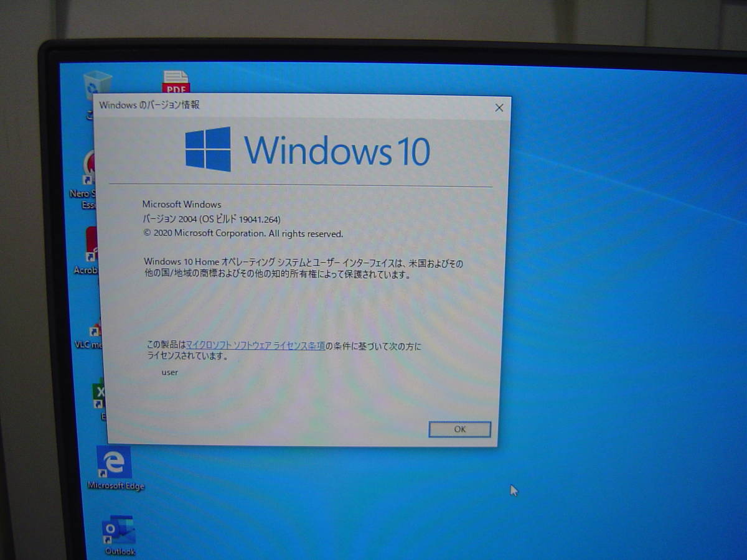Select the PDF file icon on the desktop
The image size is (747, 560).
[176, 83]
